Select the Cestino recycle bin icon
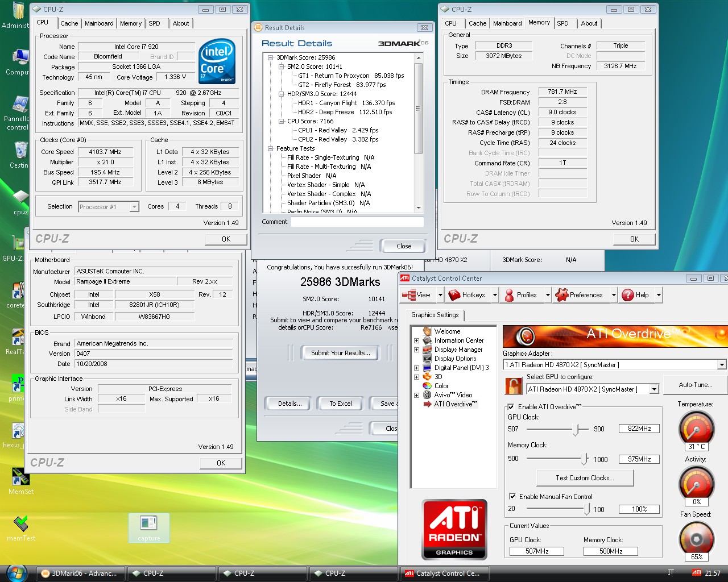728x582 pixels. (20, 150)
